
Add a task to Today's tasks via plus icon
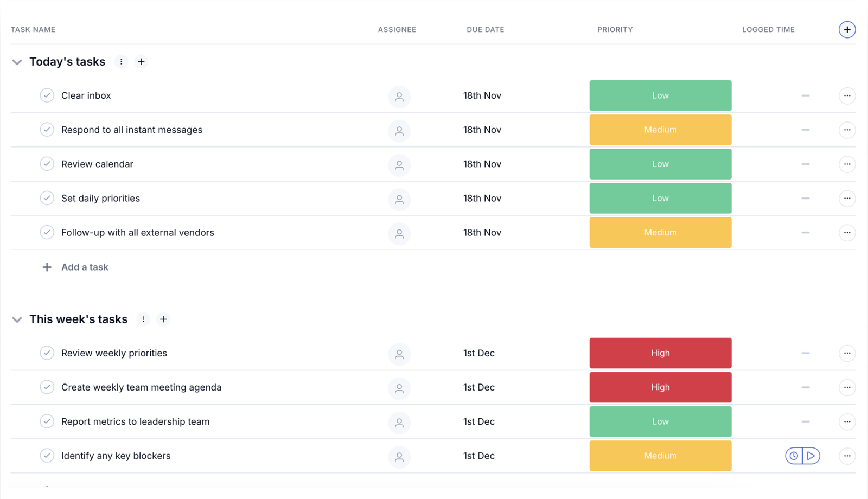coord(142,62)
